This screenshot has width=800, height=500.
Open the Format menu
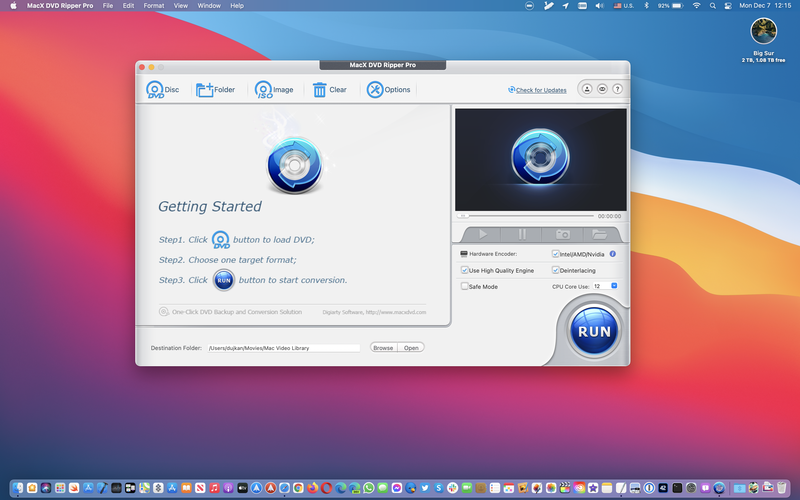point(154,6)
